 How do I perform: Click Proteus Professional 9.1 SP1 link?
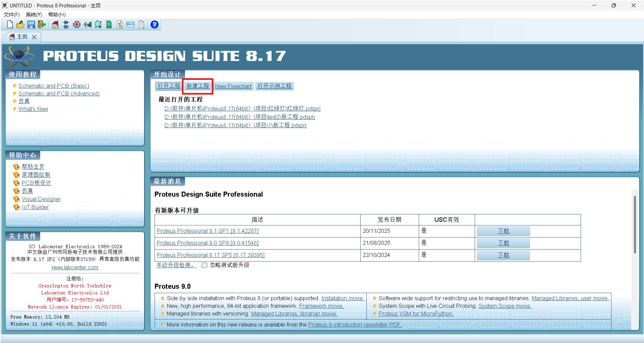(x=208, y=231)
